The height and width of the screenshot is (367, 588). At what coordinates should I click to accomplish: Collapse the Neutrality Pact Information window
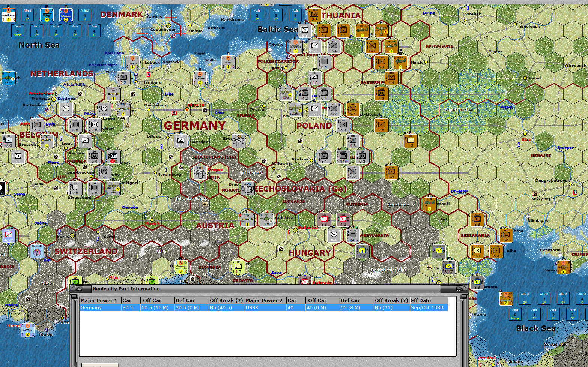pyautogui.click(x=78, y=289)
